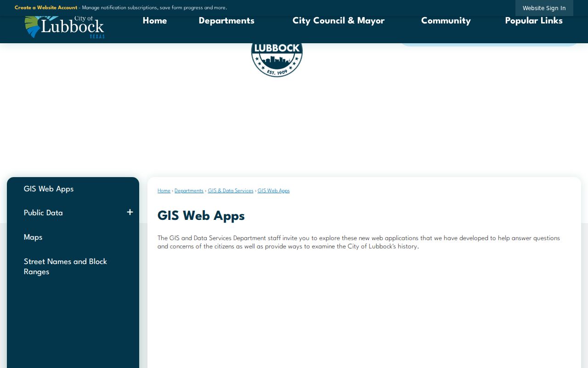
Task: Click the Departments breadcrumb link
Action: [x=189, y=191]
